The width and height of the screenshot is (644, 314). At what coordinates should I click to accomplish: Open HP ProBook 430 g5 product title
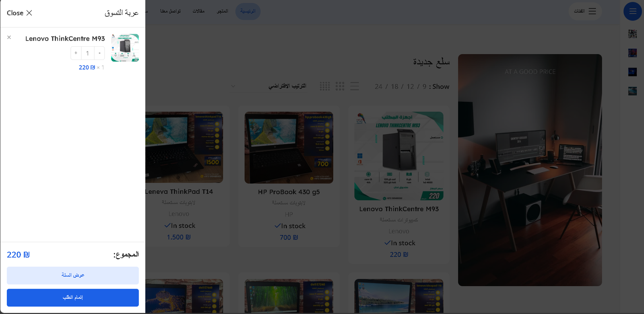(x=289, y=192)
